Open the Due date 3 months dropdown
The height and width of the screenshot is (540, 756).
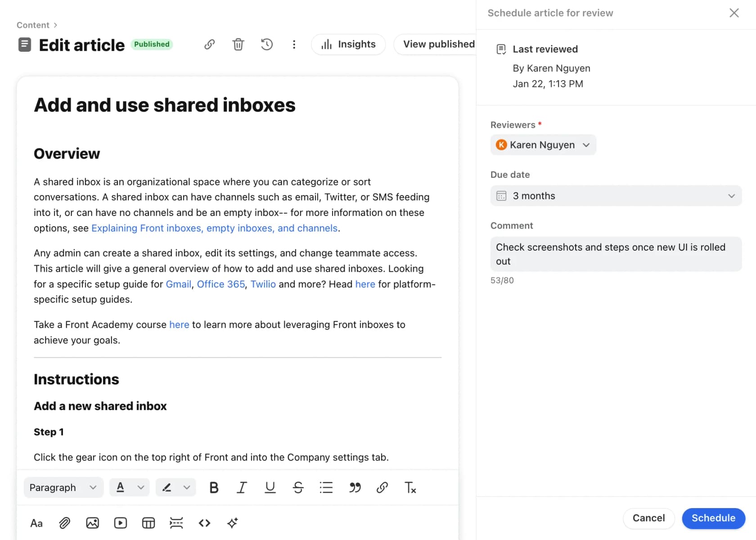pyautogui.click(x=616, y=196)
